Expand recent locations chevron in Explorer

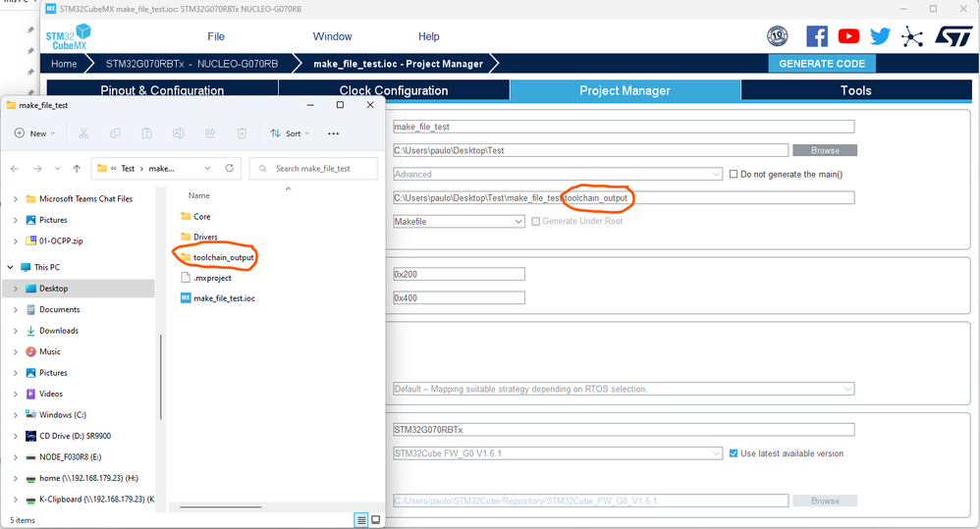[58, 169]
